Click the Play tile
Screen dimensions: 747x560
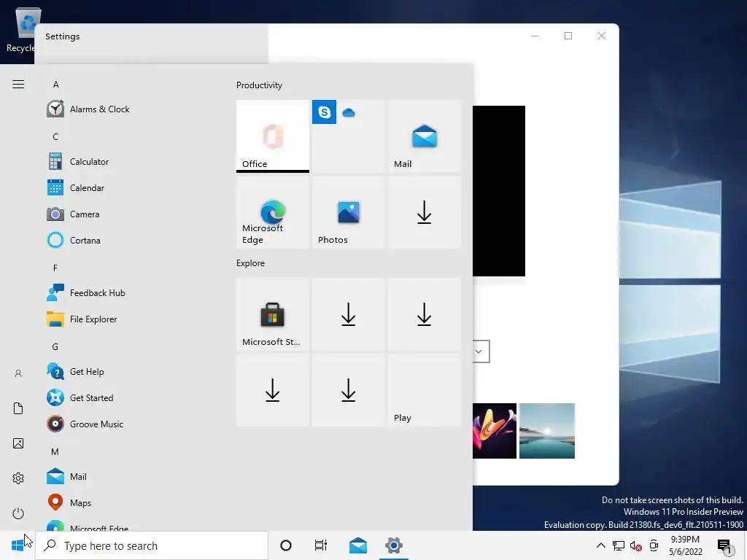424,390
